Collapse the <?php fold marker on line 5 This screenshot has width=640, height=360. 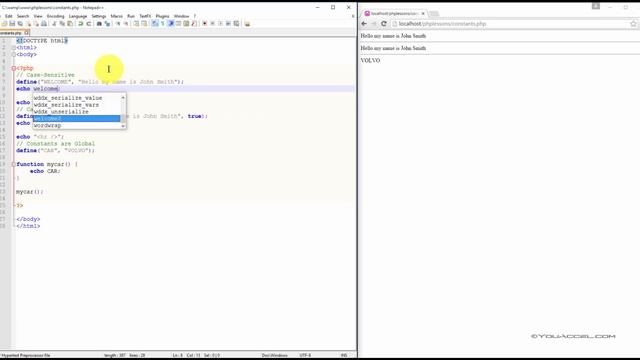click(13, 68)
